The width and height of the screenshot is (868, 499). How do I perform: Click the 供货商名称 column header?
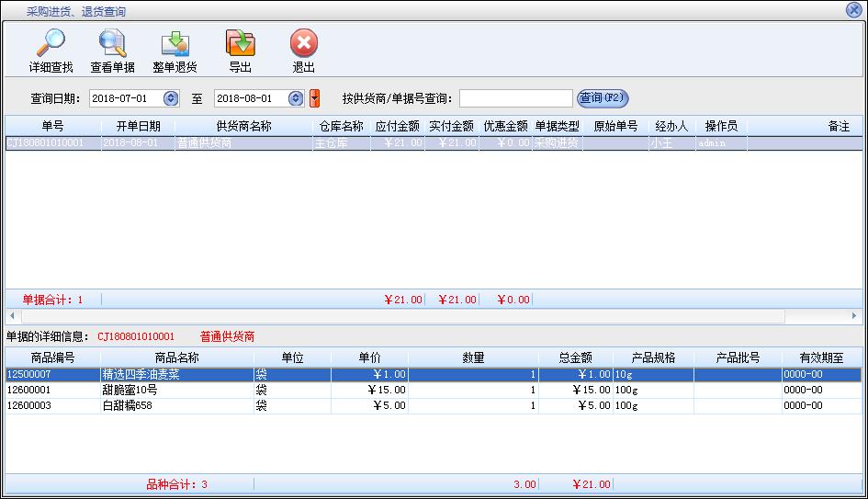click(x=243, y=127)
